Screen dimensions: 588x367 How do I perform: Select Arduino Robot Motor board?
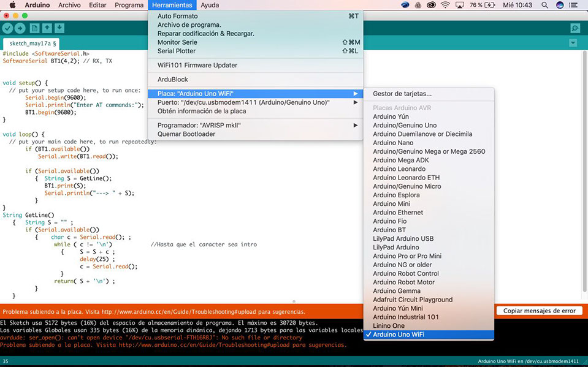pos(429,282)
